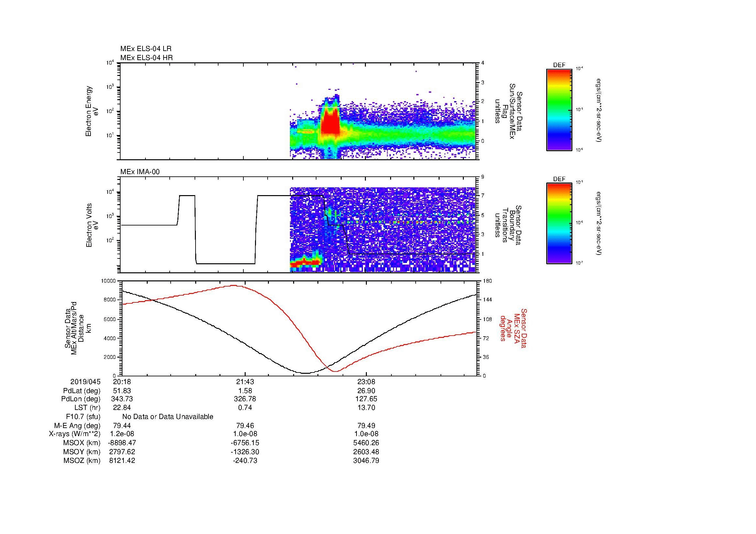Click the PdLat value '1.58'
756x534 pixels.
coord(245,391)
